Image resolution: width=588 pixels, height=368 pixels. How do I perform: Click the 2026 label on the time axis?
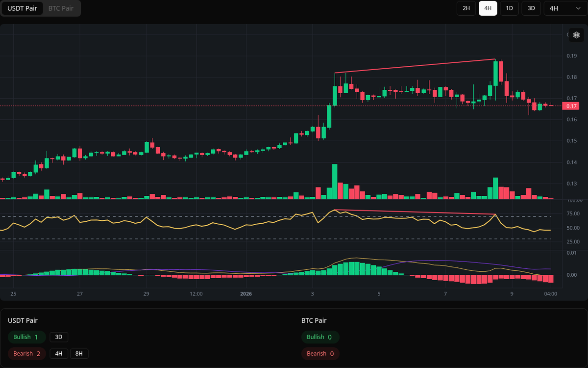click(245, 293)
